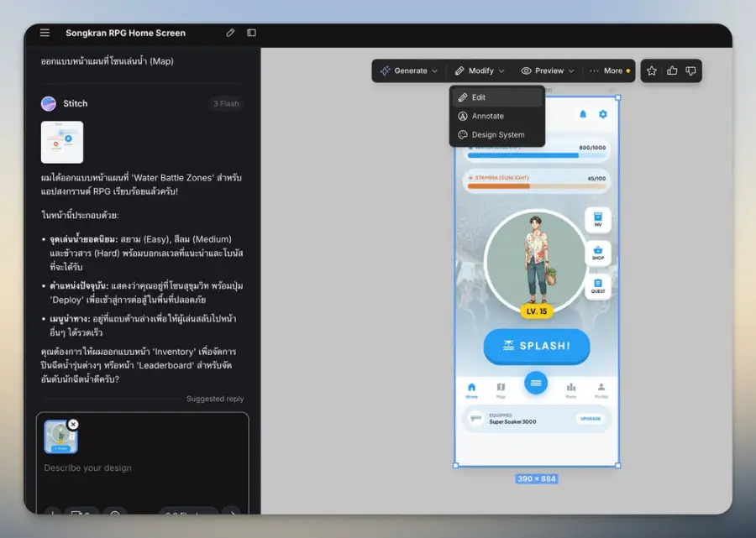Viewport: 756px width, 538px height.
Task: Open the hamburger menu
Action: (x=45, y=33)
